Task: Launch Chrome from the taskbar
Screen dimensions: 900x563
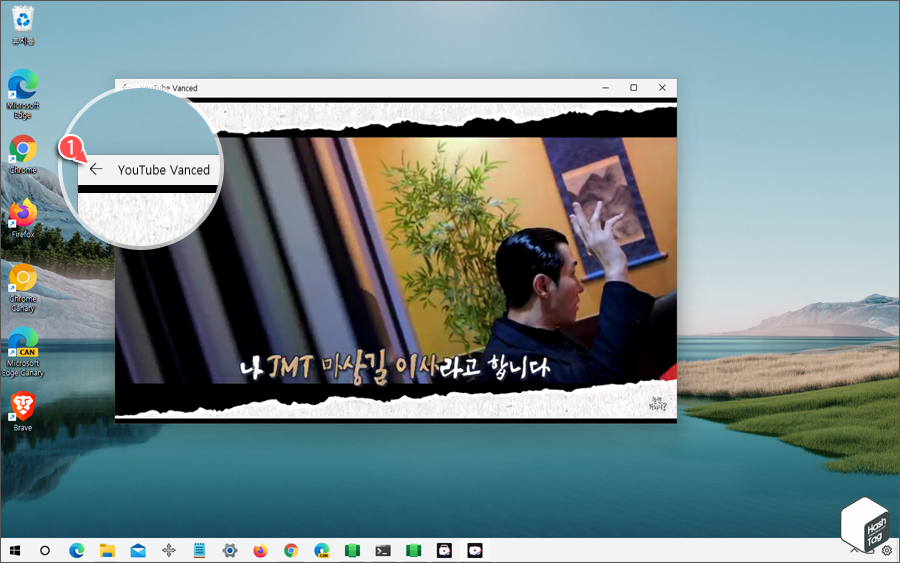Action: click(x=291, y=551)
